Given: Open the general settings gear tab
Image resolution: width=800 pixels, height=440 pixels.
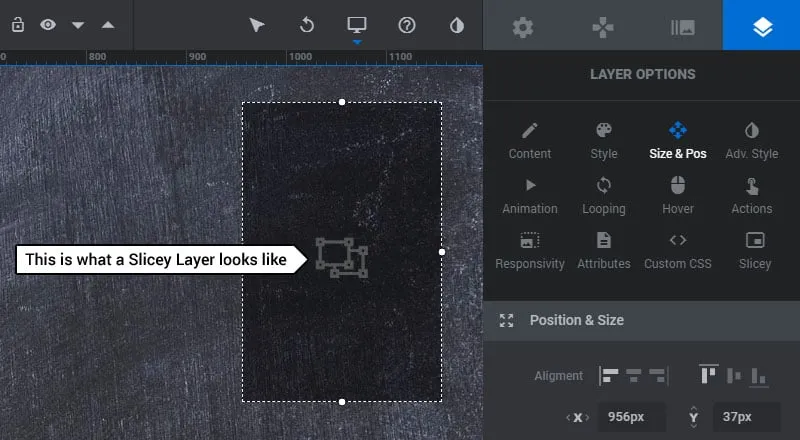Looking at the screenshot, I should (x=523, y=27).
